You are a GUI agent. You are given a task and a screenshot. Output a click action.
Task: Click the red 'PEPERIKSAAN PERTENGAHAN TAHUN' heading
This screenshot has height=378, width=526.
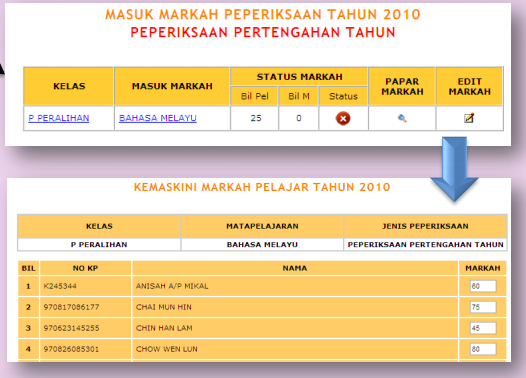(x=263, y=32)
